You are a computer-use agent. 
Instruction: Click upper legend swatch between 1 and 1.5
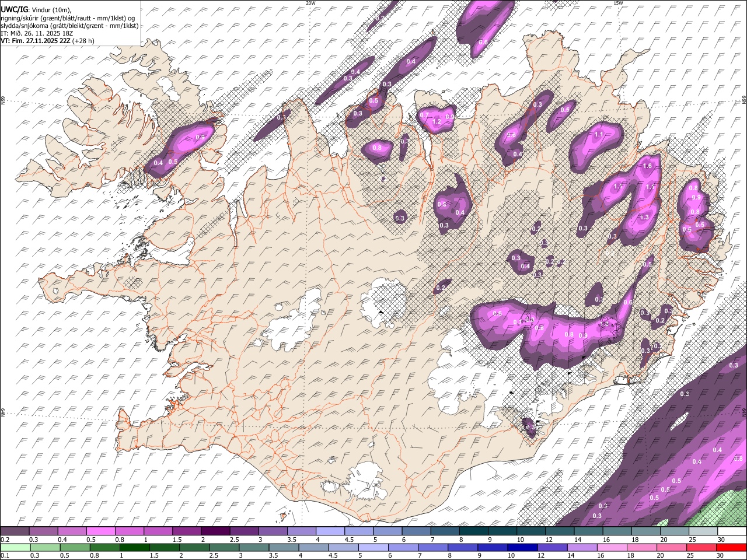158,531
